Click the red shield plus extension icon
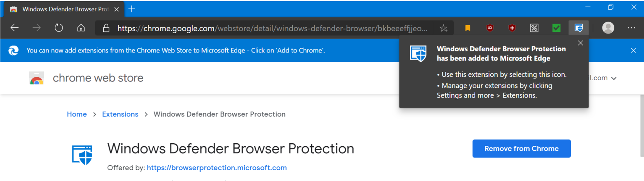This screenshot has width=644, height=181. coord(512,28)
